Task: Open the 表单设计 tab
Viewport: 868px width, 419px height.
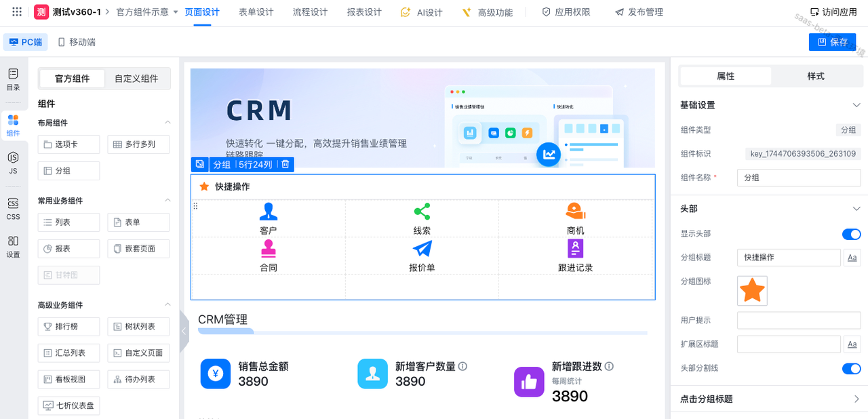Action: pos(256,12)
